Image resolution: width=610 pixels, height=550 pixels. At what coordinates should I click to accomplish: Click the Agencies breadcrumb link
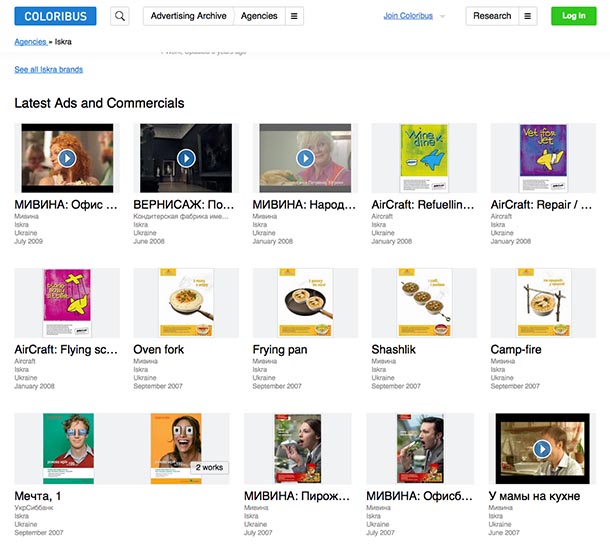click(31, 42)
